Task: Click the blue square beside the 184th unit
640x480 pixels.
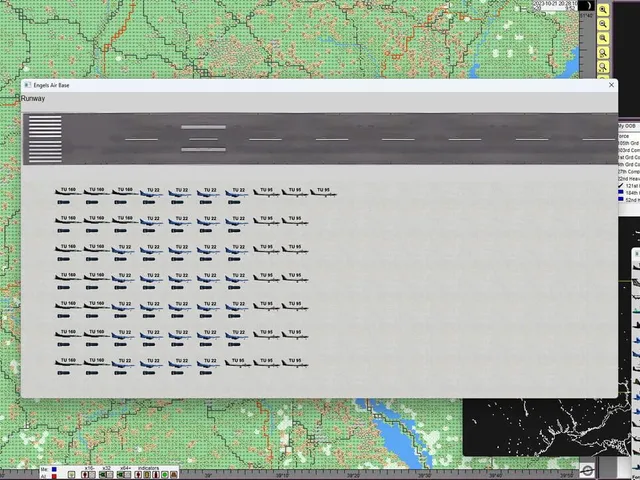Action: 621,192
